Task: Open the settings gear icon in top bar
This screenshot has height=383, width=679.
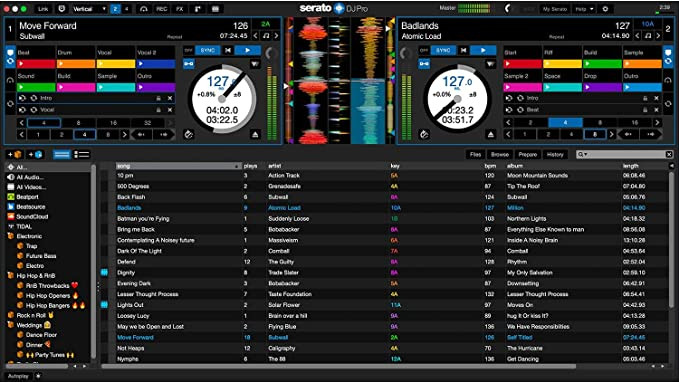Action: pos(605,9)
